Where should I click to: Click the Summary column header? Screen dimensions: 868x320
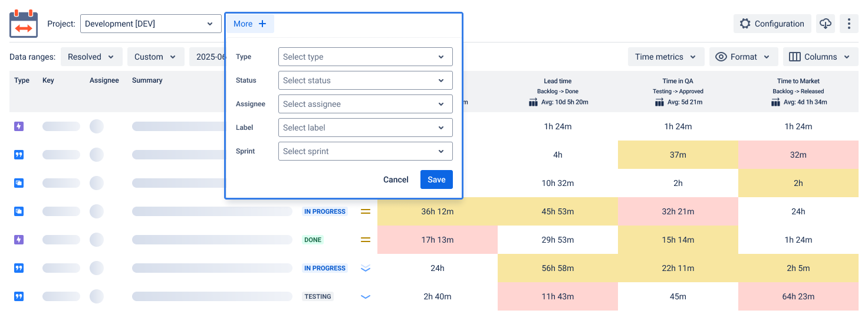pyautogui.click(x=147, y=80)
